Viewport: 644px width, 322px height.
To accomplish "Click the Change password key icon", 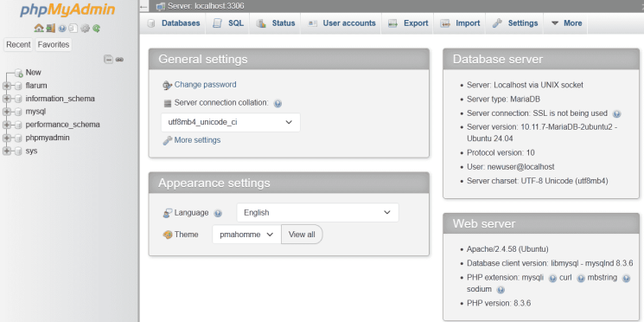I will pos(167,85).
